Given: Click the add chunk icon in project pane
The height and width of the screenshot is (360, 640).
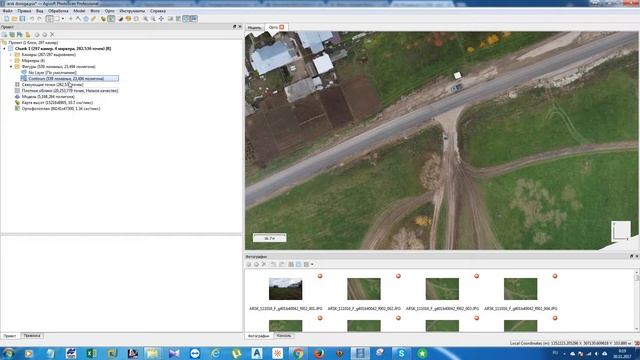Looking at the screenshot, I should click(x=4, y=35).
